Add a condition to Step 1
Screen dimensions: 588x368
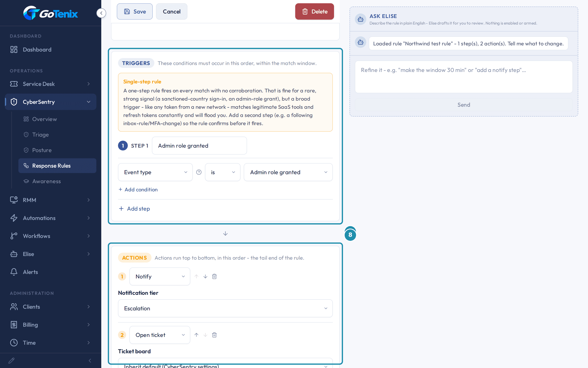pyautogui.click(x=138, y=189)
